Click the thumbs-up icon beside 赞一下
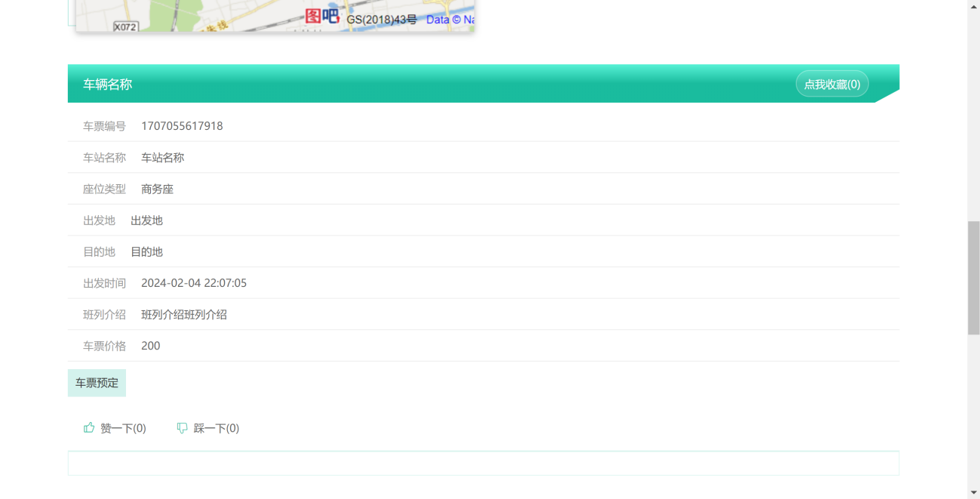 [89, 428]
